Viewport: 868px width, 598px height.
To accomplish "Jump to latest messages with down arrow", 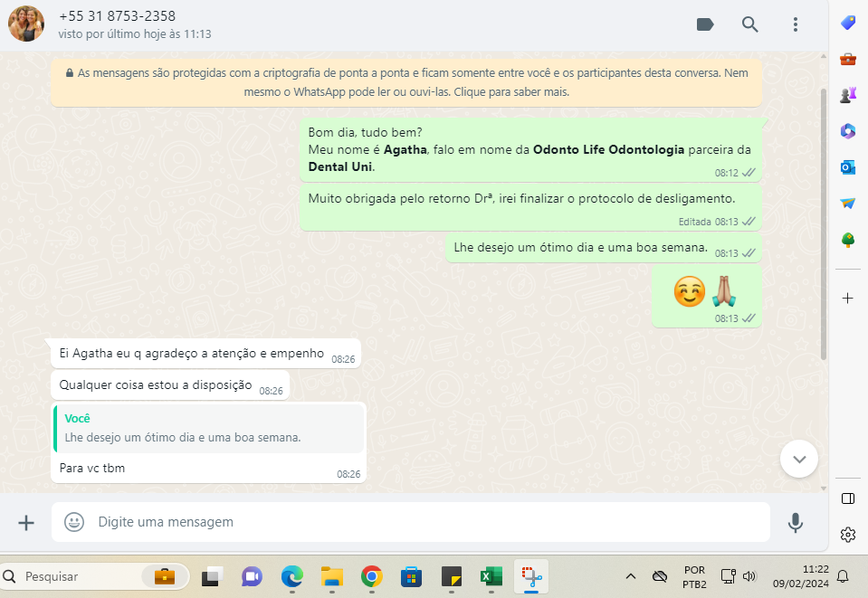I will [799, 459].
